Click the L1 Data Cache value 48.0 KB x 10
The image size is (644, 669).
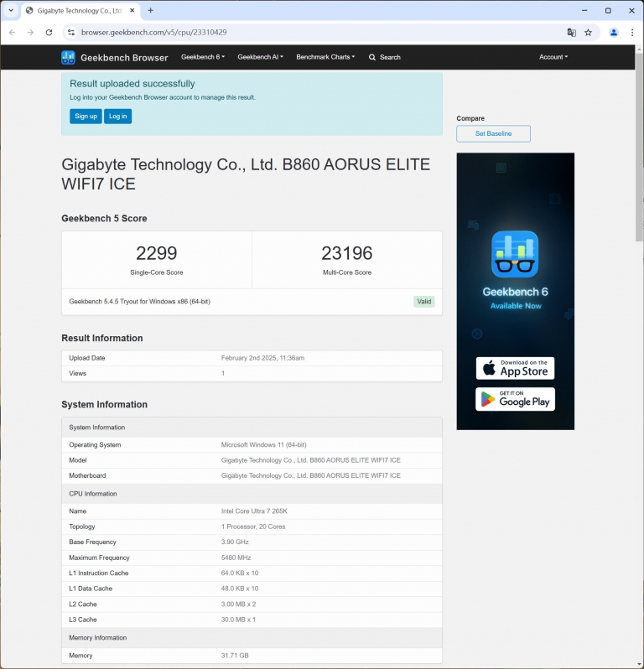(240, 589)
